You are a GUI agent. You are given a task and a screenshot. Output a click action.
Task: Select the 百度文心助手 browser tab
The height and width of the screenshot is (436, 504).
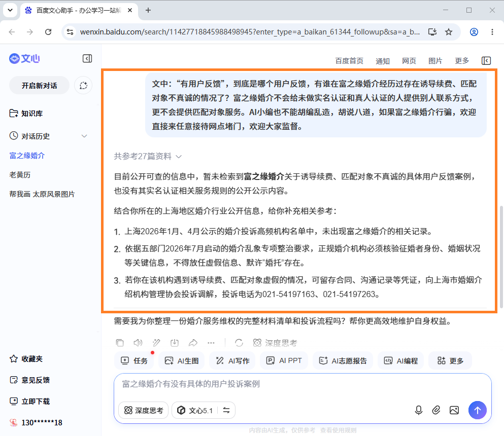[x=79, y=10]
